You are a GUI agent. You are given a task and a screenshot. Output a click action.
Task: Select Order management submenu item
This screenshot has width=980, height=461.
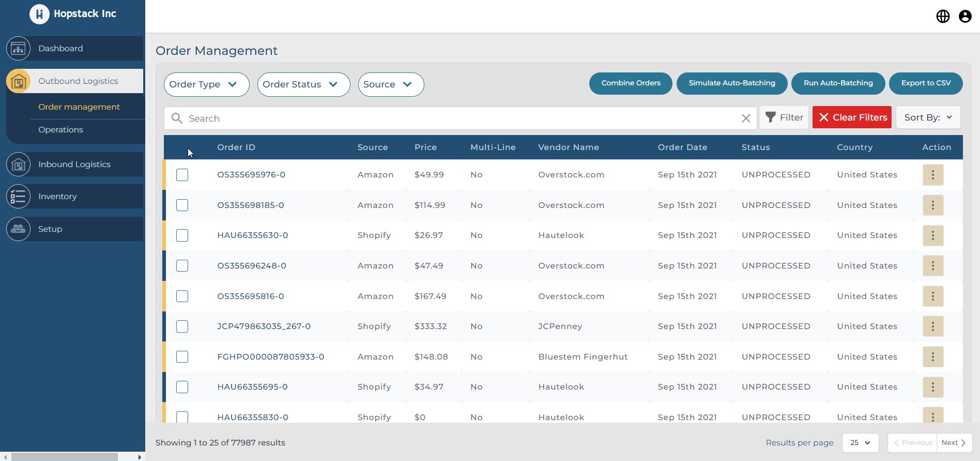click(79, 107)
